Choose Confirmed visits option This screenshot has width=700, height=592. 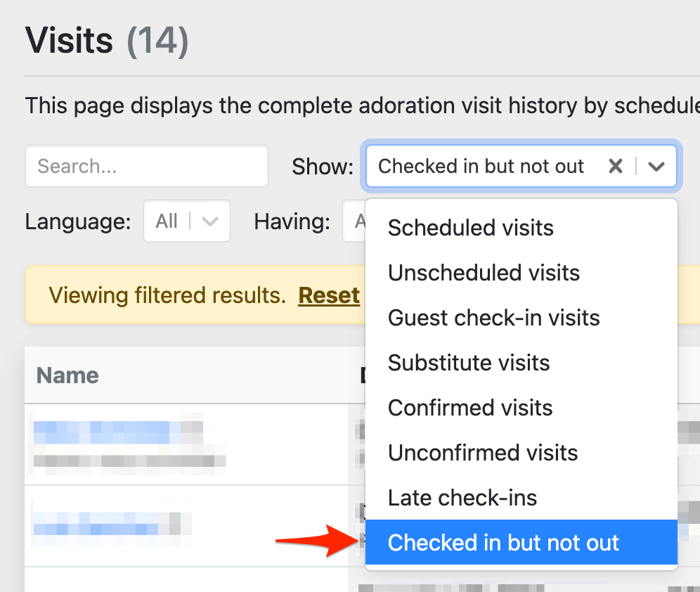[470, 408]
